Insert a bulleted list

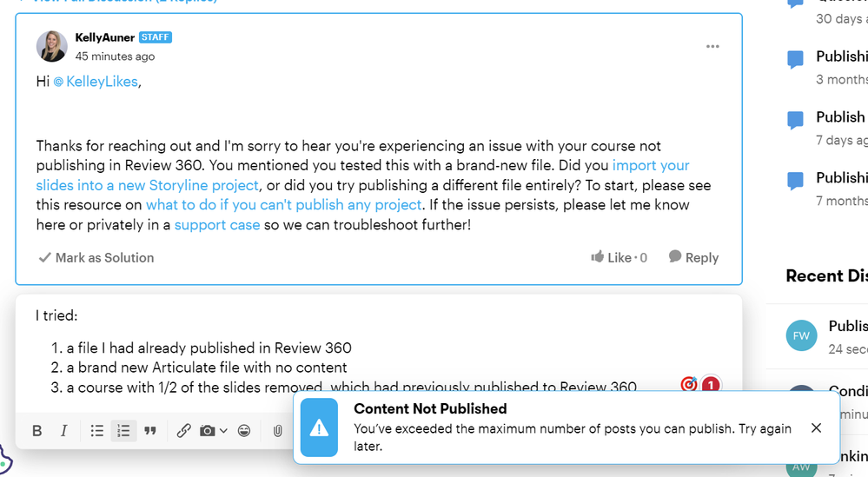pos(97,431)
